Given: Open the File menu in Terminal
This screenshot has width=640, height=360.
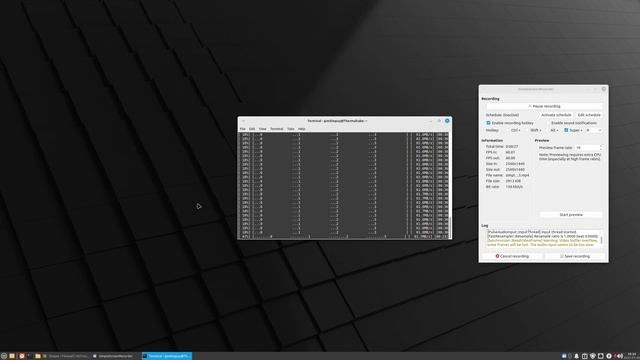Looking at the screenshot, I should point(242,129).
